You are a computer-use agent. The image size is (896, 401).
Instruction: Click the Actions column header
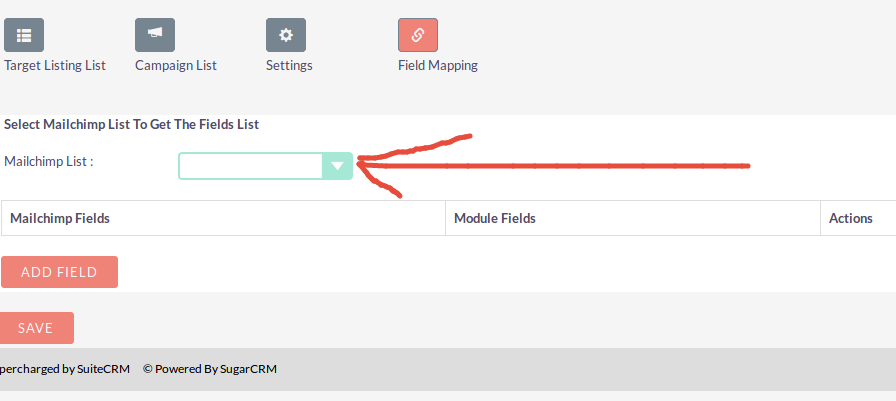pyautogui.click(x=858, y=218)
